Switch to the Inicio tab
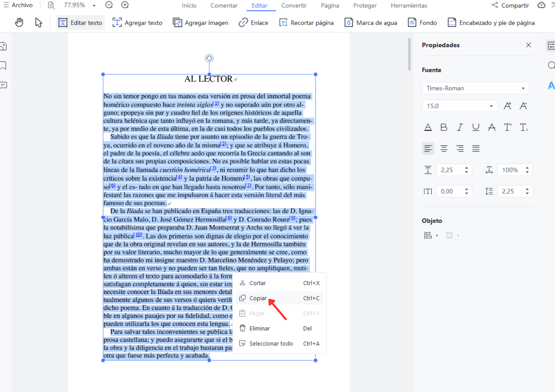This screenshot has width=555, height=392. (189, 6)
